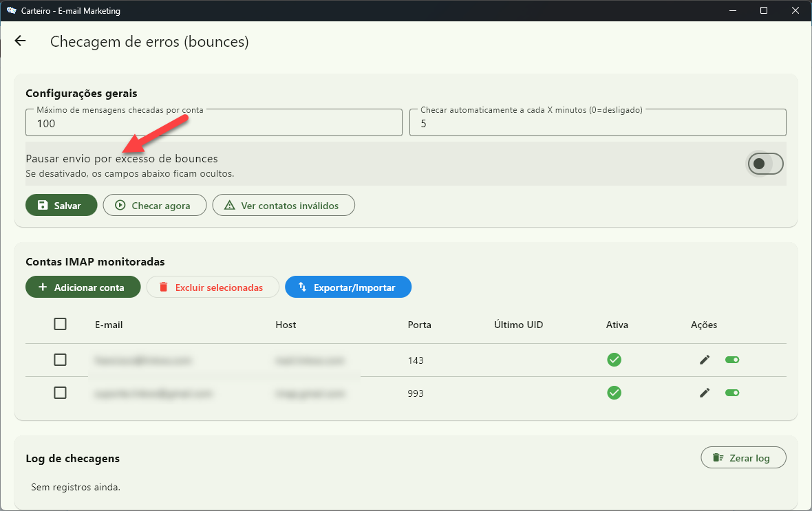Go back using the arrow icon
Image resolution: width=812 pixels, height=511 pixels.
click(20, 41)
